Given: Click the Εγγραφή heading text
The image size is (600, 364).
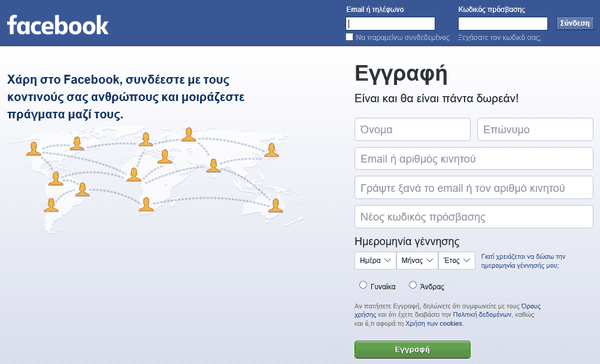Looking at the screenshot, I should pyautogui.click(x=401, y=74).
